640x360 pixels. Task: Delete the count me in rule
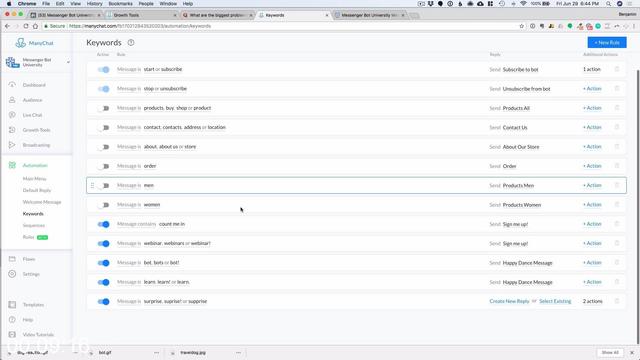point(617,224)
